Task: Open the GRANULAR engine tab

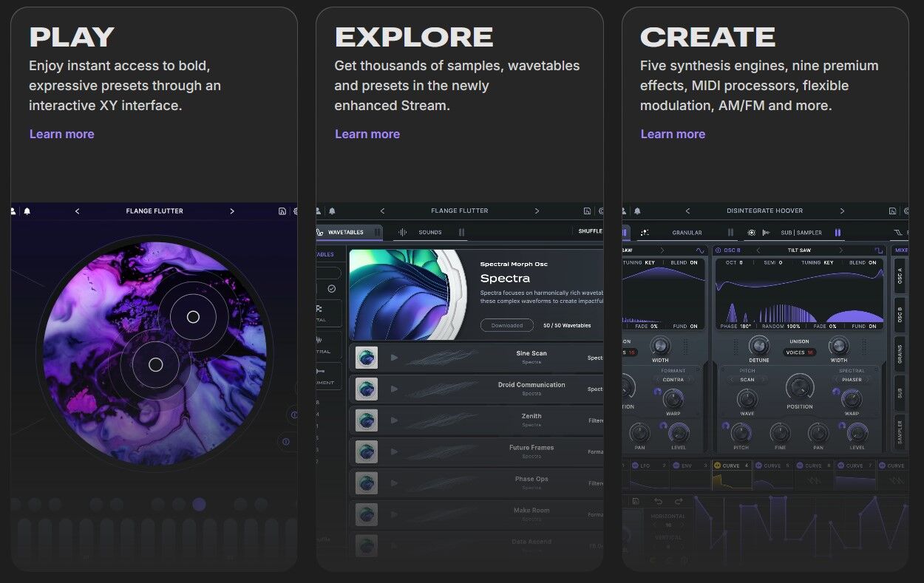Action: (x=687, y=233)
